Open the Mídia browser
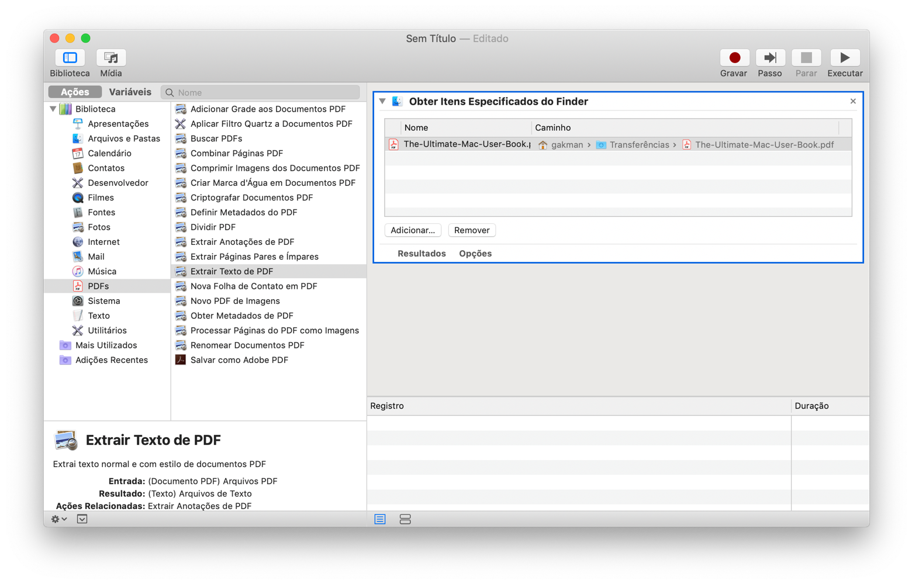 coord(111,58)
